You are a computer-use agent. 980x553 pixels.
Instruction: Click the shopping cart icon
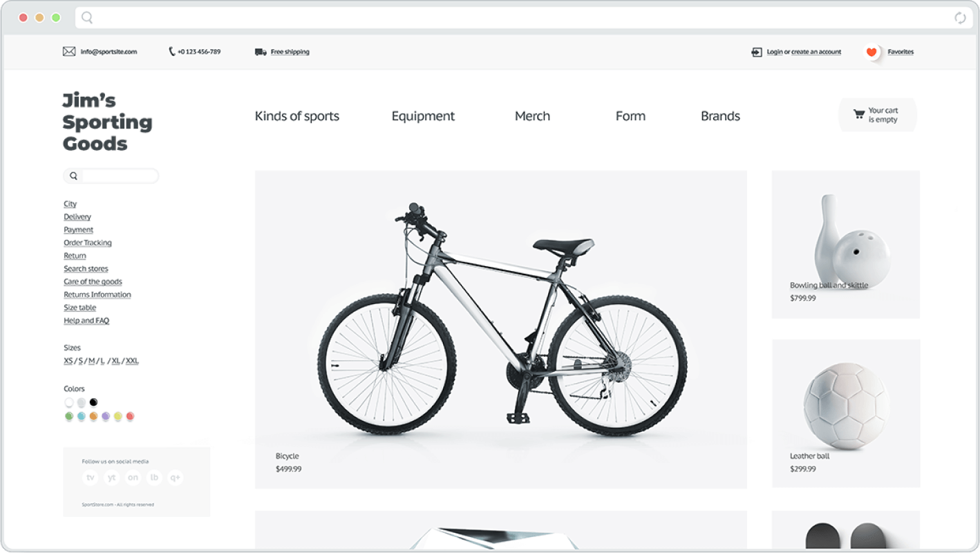tap(859, 115)
